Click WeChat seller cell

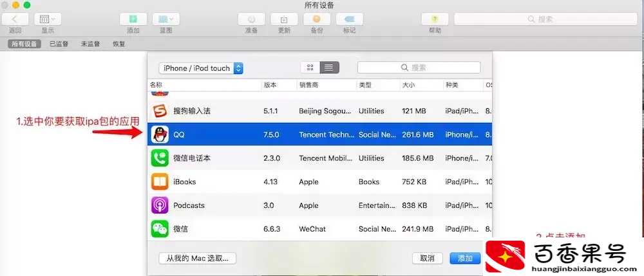tap(312, 229)
